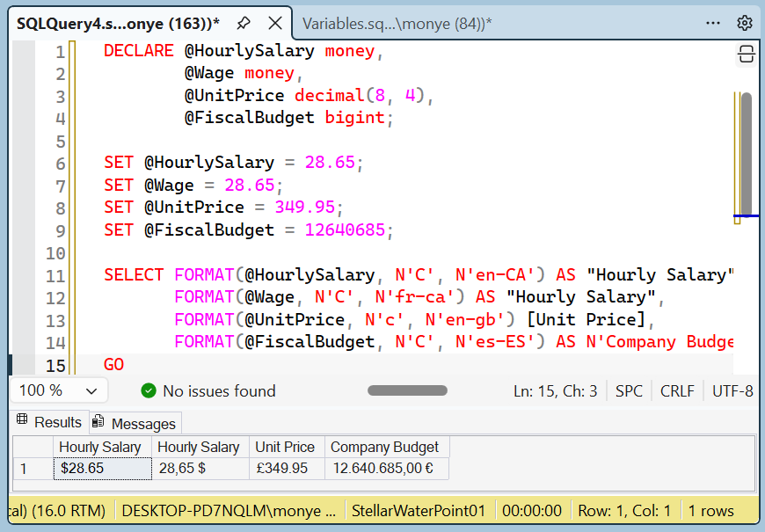Pin the SQLQuery4 tab
Viewport: 765px width, 532px height.
point(244,23)
